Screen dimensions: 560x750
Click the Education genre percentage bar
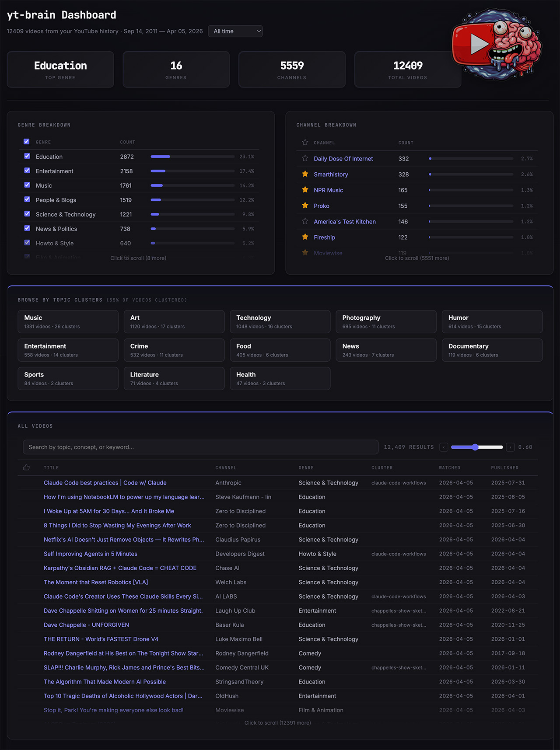tap(192, 157)
